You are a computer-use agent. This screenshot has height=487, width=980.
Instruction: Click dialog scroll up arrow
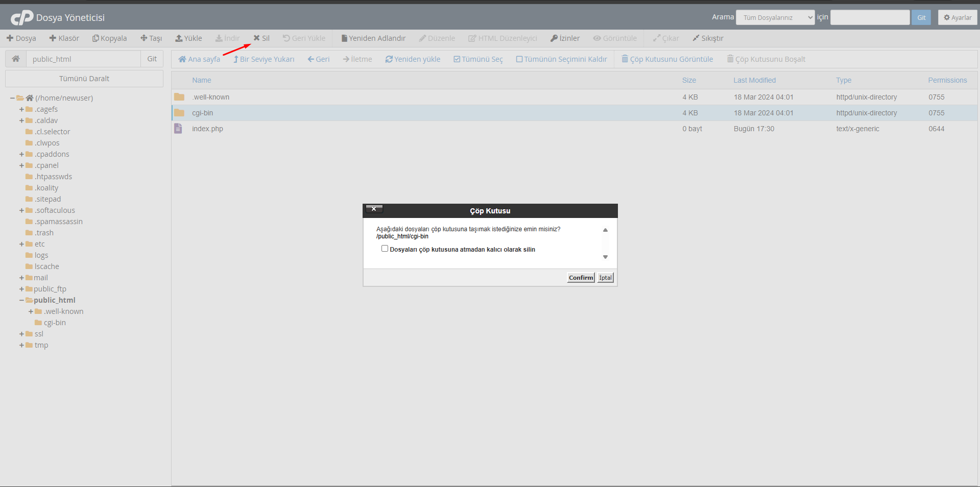click(x=605, y=230)
